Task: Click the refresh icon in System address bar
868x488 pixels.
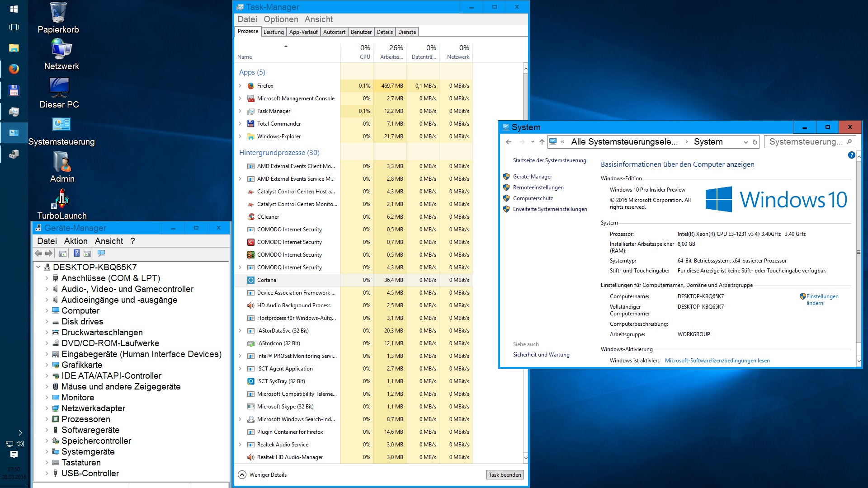Action: [755, 142]
